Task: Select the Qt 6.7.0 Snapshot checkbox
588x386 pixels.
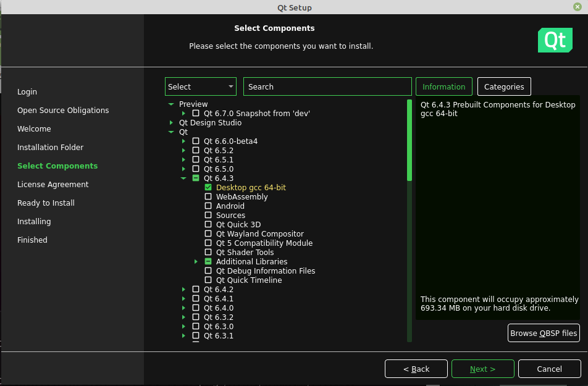Action: click(196, 114)
